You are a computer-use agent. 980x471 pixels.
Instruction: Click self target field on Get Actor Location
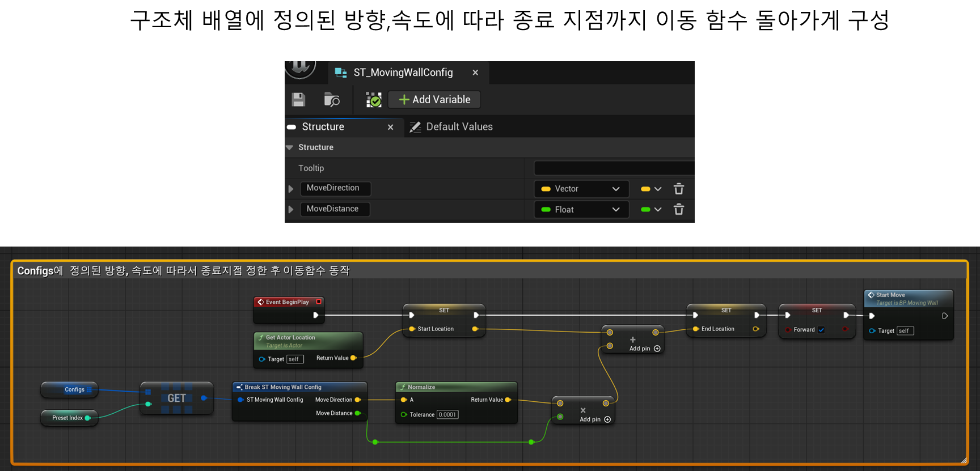click(295, 359)
